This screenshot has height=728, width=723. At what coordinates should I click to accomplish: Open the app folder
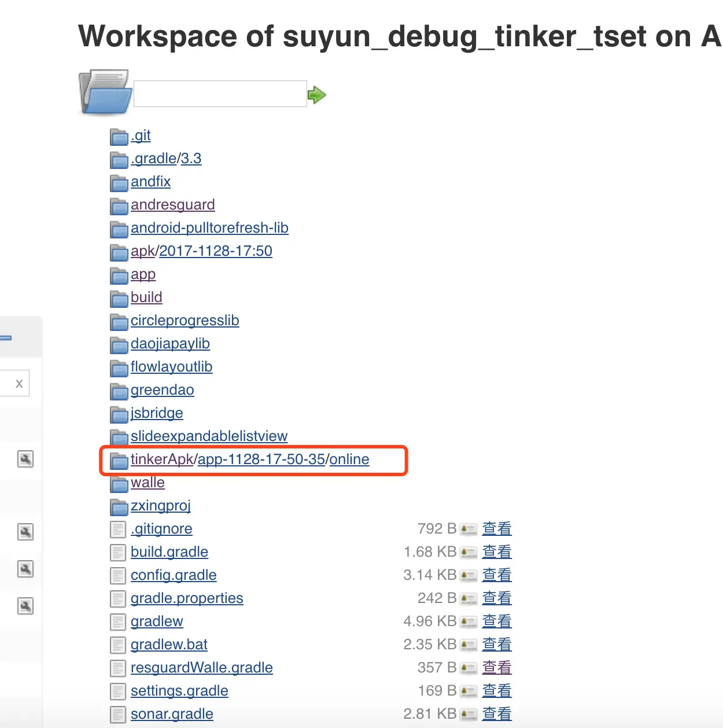pos(143,274)
